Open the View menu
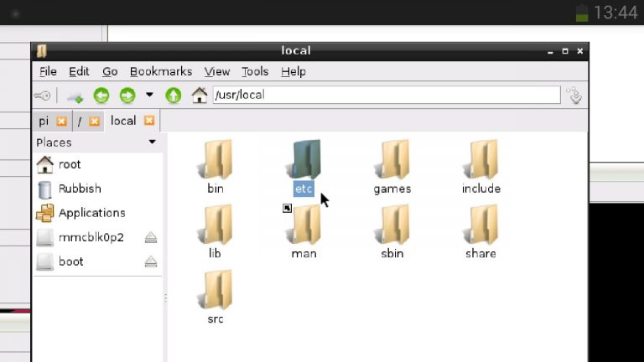 [x=217, y=71]
